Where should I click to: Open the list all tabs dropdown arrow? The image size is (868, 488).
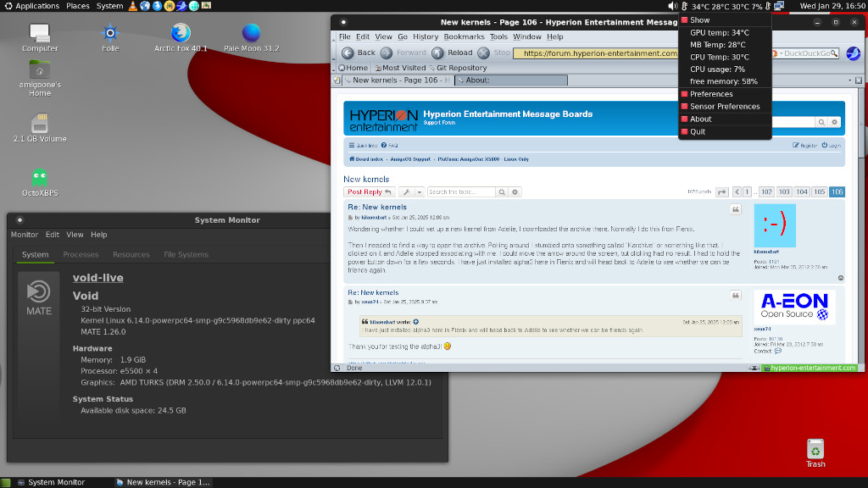[x=849, y=80]
